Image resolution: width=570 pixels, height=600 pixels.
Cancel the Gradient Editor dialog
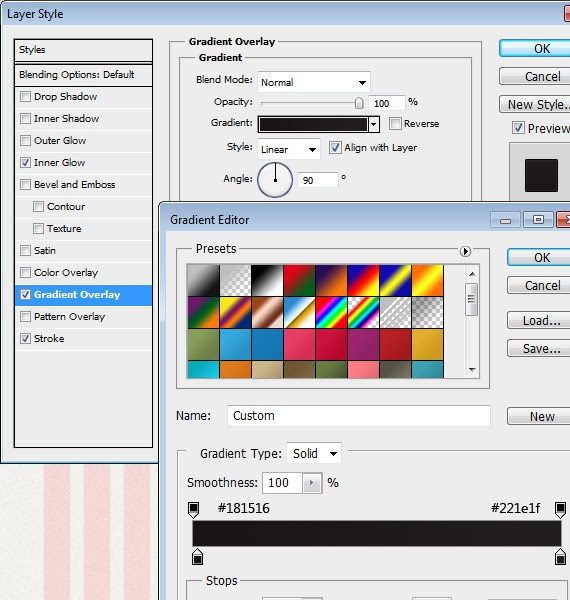(x=539, y=285)
